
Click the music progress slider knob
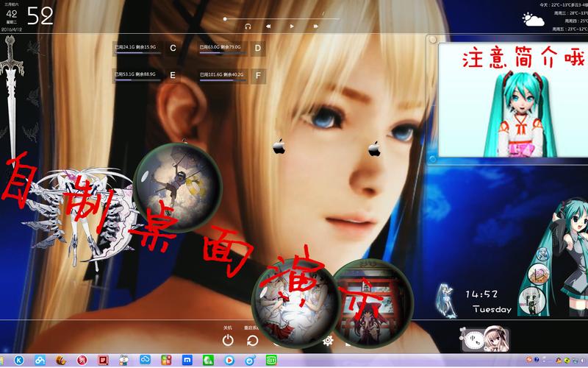point(225,18)
